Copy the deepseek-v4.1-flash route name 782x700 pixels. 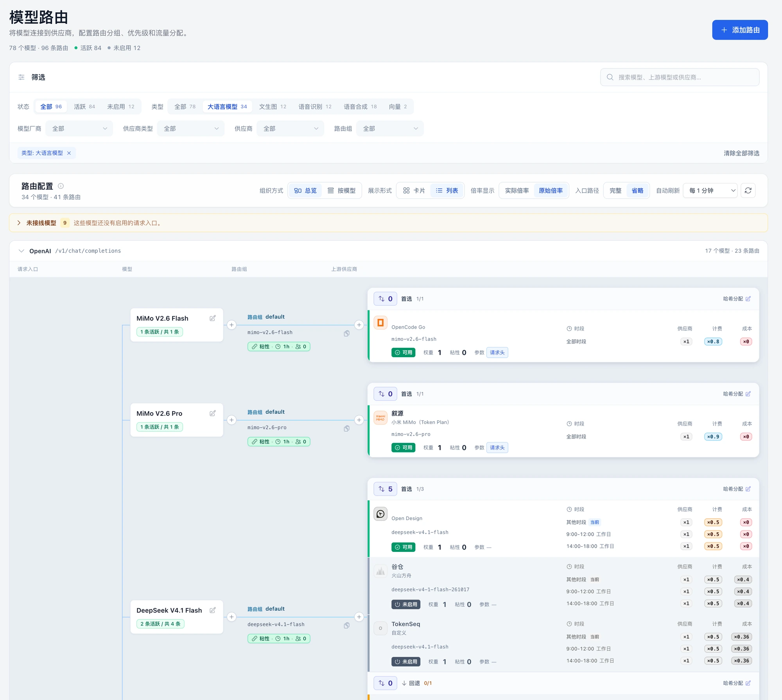[x=346, y=625]
